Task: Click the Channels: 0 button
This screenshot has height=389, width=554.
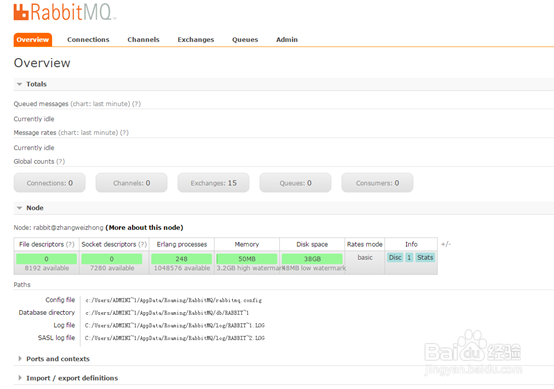Action: 131,183
